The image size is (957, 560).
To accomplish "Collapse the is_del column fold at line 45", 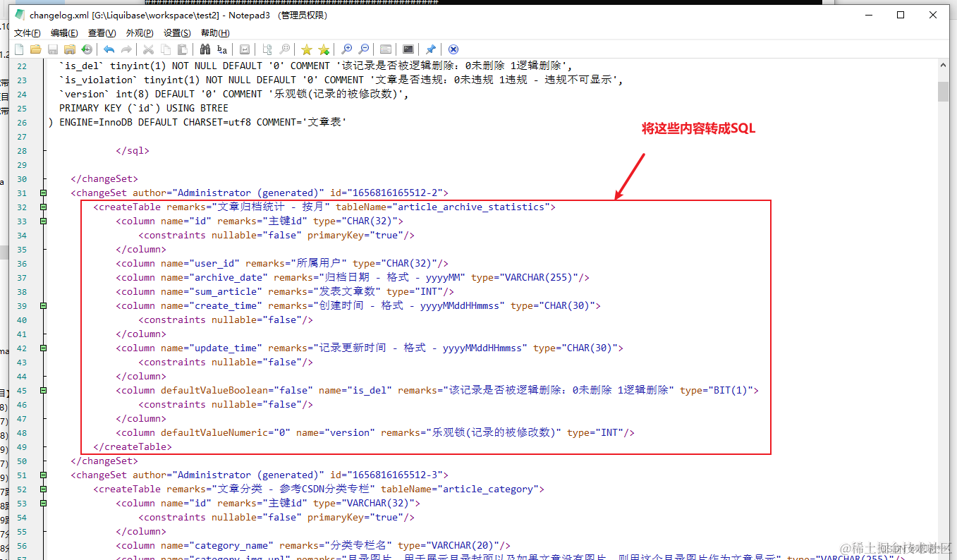I will tap(44, 390).
